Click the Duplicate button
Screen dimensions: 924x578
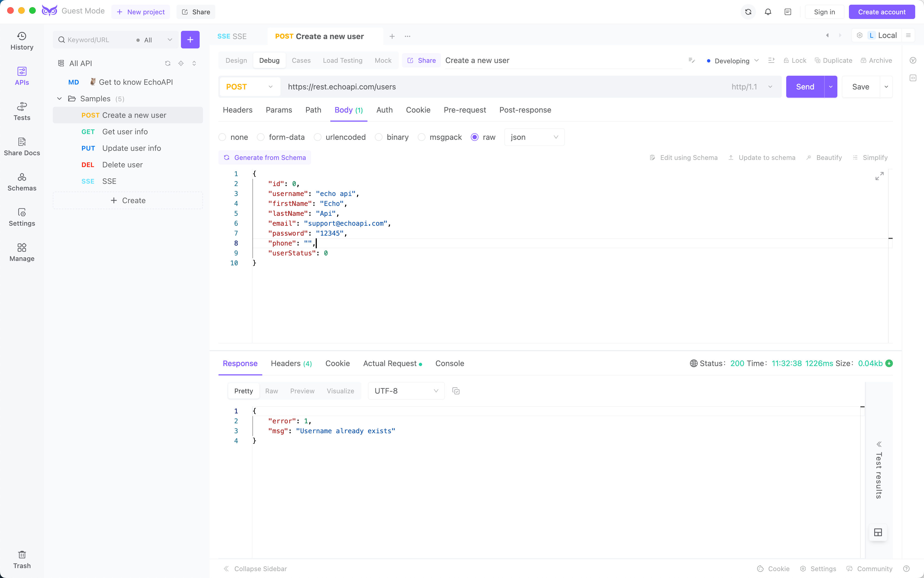click(833, 60)
